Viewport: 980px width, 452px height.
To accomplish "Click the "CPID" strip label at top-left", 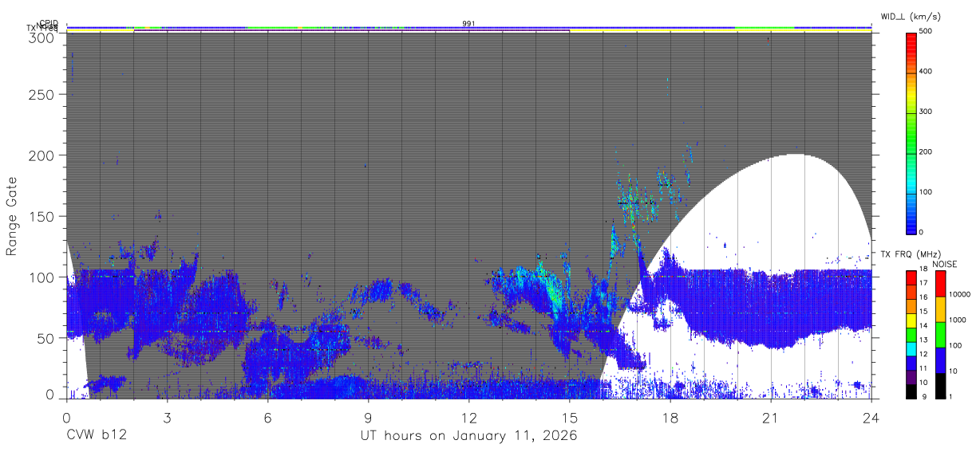I will coord(48,23).
